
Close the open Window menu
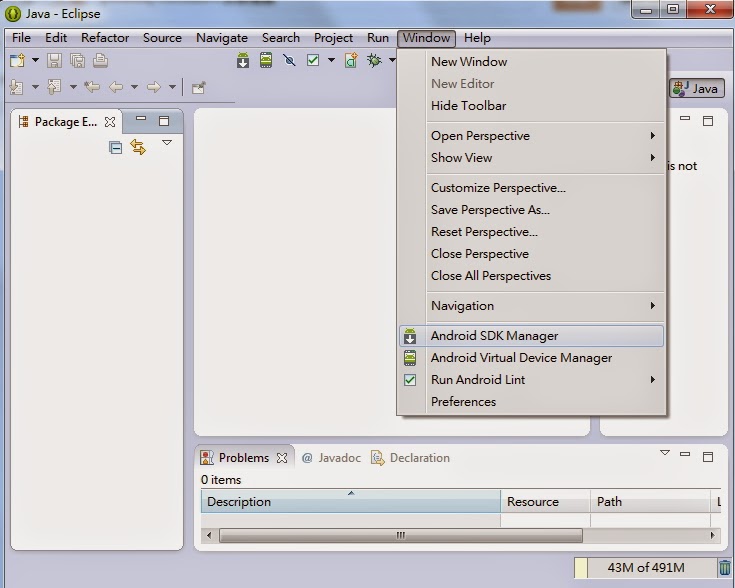tap(427, 38)
